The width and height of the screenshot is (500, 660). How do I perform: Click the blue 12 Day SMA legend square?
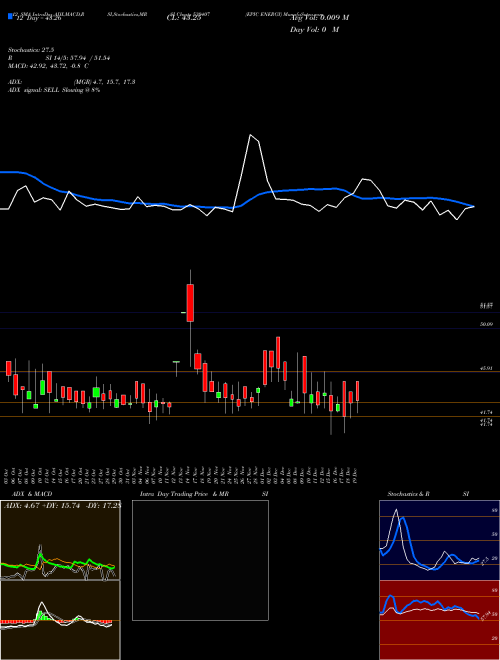10,17
